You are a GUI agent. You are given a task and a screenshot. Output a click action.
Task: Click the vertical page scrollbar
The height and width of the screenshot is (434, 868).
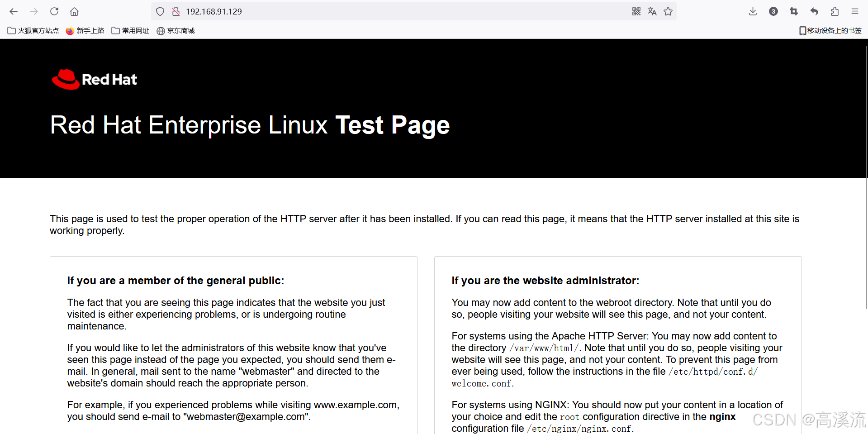click(x=866, y=176)
